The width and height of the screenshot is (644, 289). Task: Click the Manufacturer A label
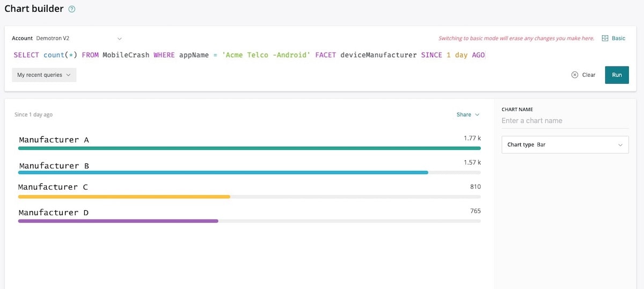(54, 140)
